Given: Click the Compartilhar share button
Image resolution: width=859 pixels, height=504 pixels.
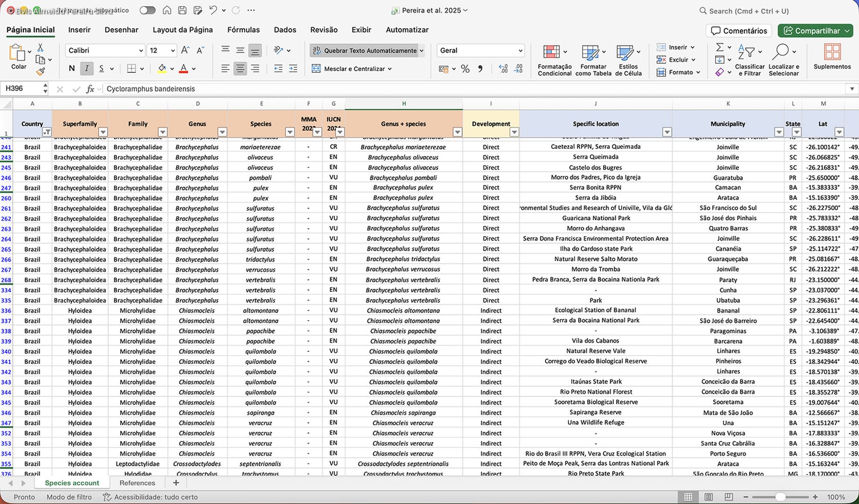Looking at the screenshot, I should tap(815, 31).
